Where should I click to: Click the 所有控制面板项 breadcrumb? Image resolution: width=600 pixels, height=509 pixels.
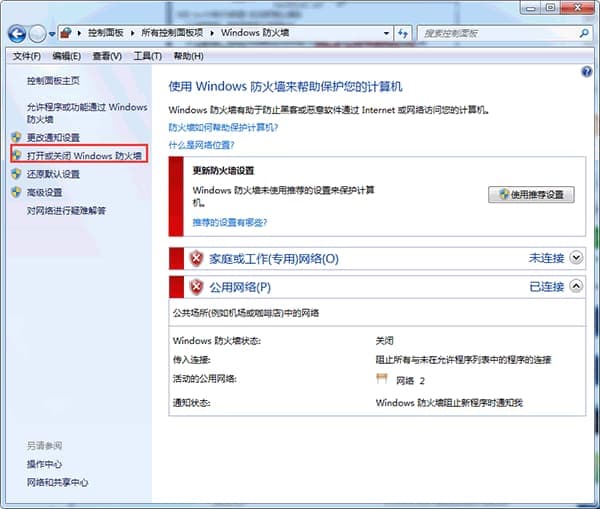(x=172, y=33)
